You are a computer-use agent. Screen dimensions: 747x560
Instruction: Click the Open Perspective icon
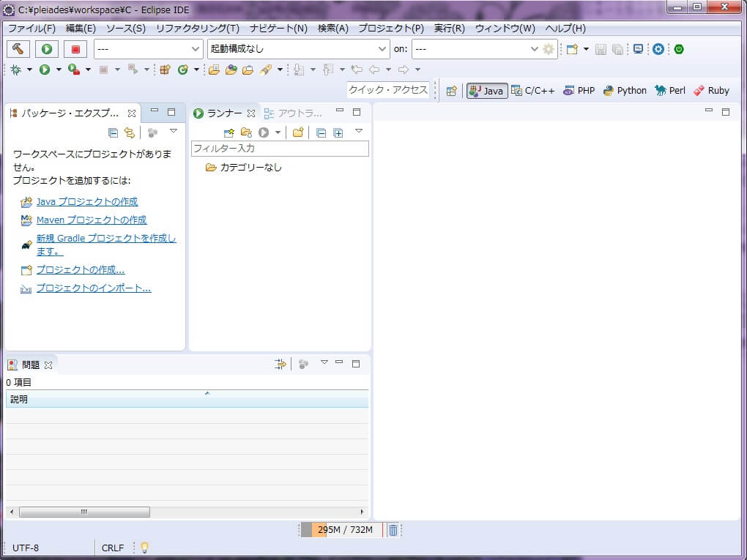click(452, 91)
